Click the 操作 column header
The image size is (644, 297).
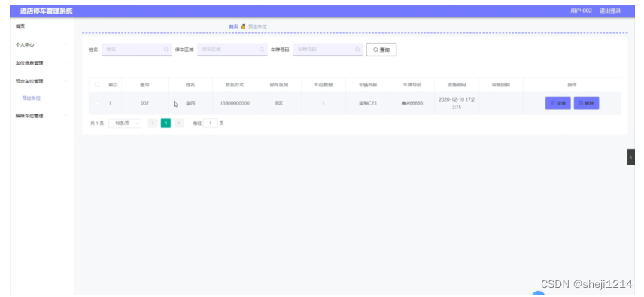[x=572, y=85]
